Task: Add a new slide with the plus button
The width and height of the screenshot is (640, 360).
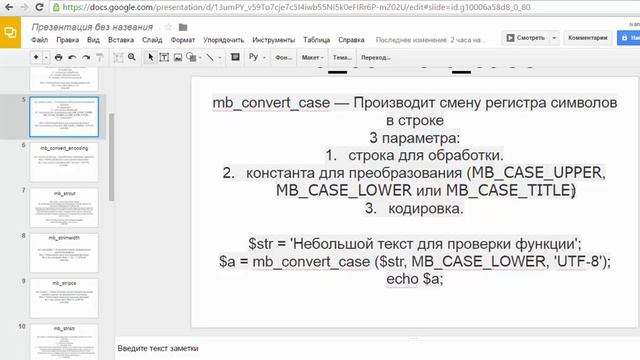Action: [36, 58]
